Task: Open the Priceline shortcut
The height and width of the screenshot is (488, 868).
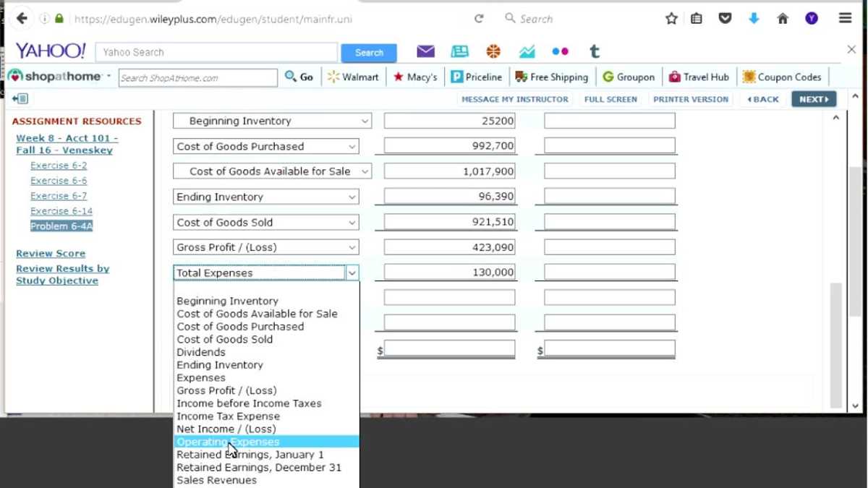Action: (x=477, y=77)
